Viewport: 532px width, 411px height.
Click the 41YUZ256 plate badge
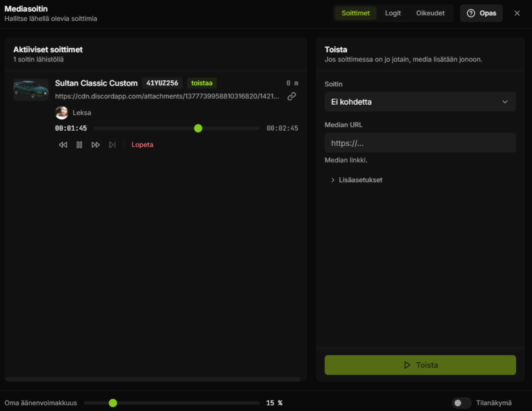tap(162, 83)
